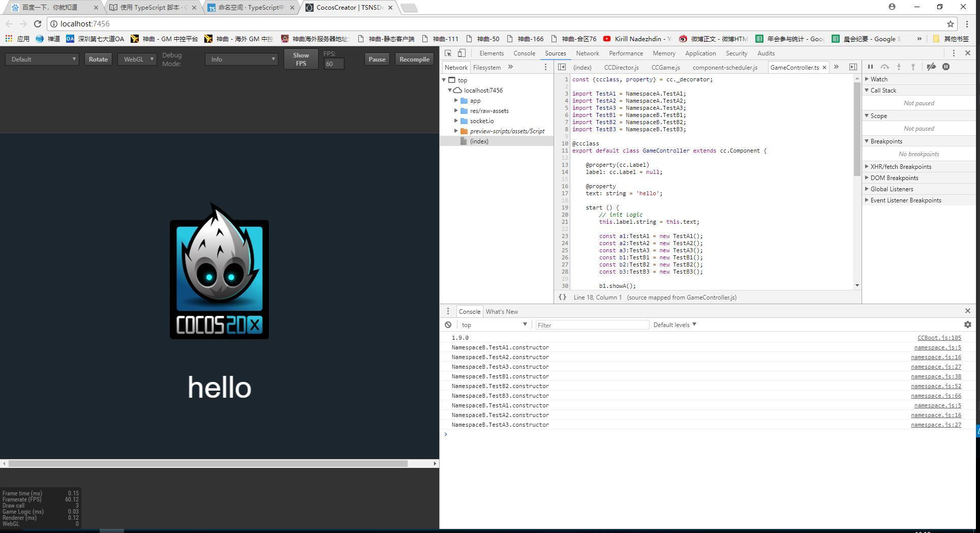Viewport: 980px width, 533px height.
Task: Collapse the top tree node
Action: pyautogui.click(x=444, y=80)
